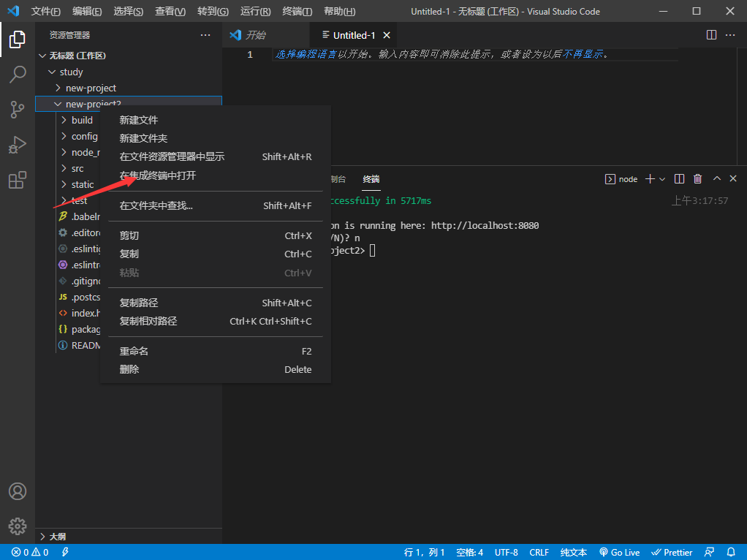Open editor more actions ellipsis

tap(730, 35)
